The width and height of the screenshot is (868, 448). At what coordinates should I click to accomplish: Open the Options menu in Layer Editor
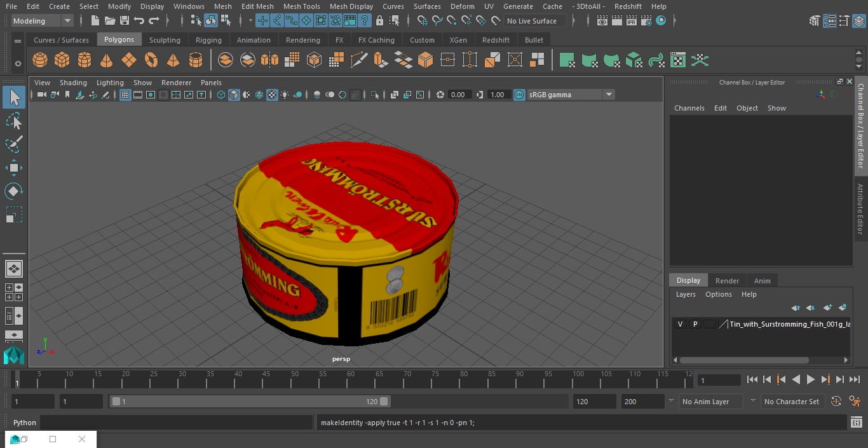719,294
